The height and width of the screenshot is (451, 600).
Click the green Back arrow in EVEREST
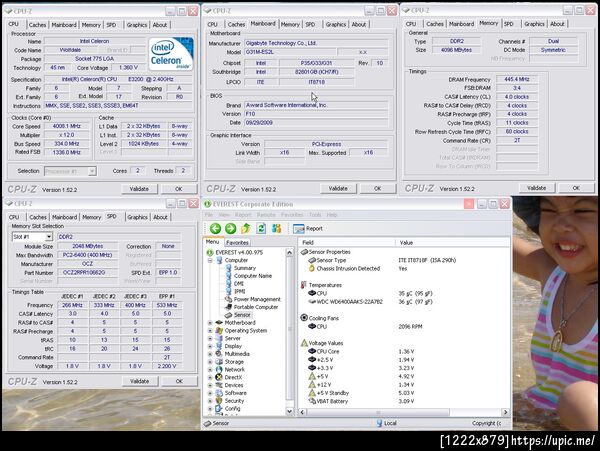click(x=215, y=229)
